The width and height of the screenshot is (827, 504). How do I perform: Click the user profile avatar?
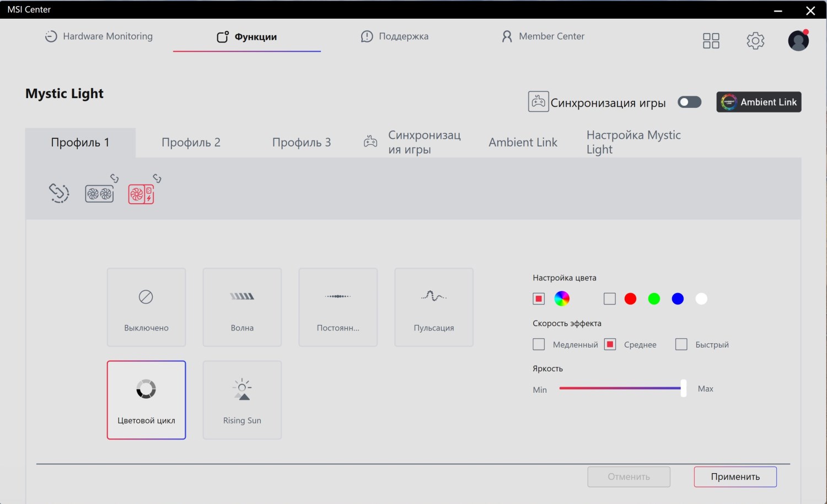click(798, 41)
